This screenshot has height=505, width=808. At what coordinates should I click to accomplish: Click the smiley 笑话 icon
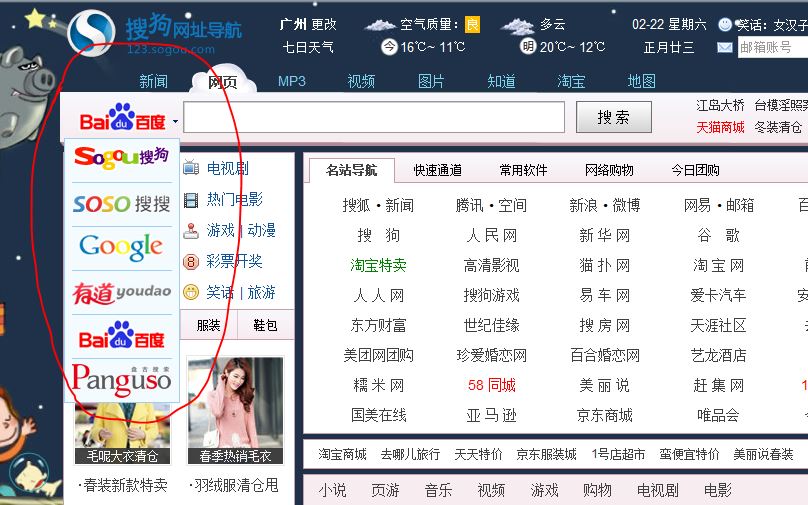point(725,24)
